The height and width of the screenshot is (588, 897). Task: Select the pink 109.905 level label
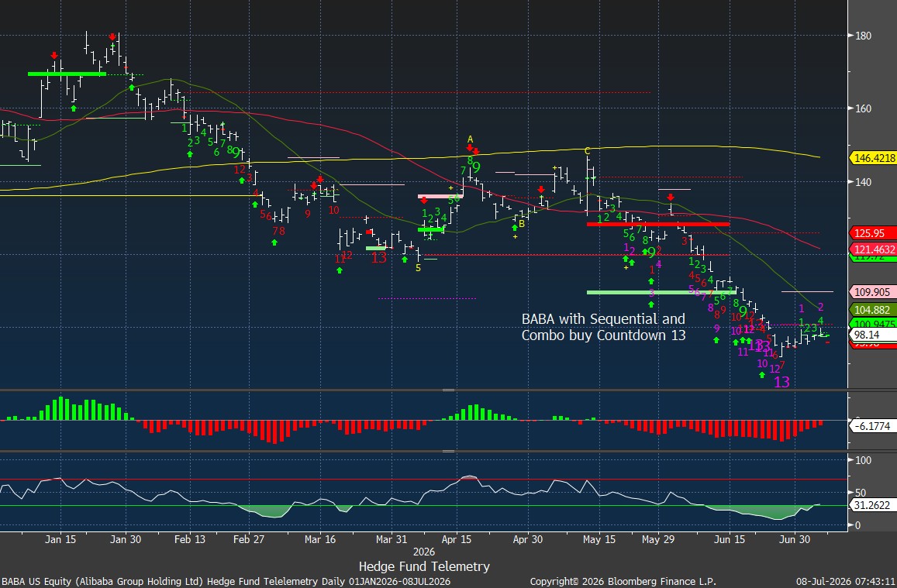point(874,292)
